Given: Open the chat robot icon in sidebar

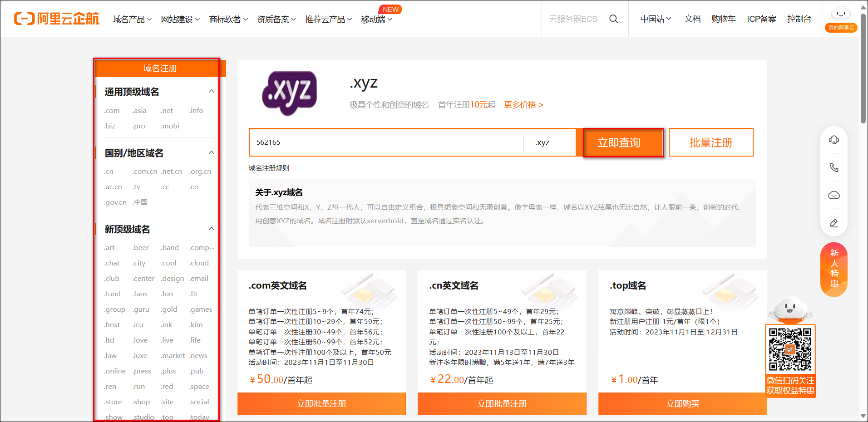Looking at the screenshot, I should (834, 195).
